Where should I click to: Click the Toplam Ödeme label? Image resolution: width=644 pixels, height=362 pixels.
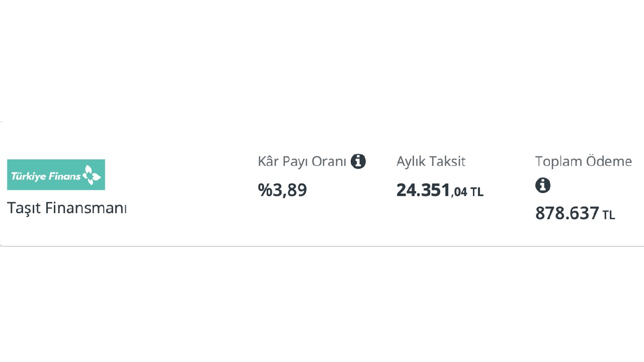point(583,161)
